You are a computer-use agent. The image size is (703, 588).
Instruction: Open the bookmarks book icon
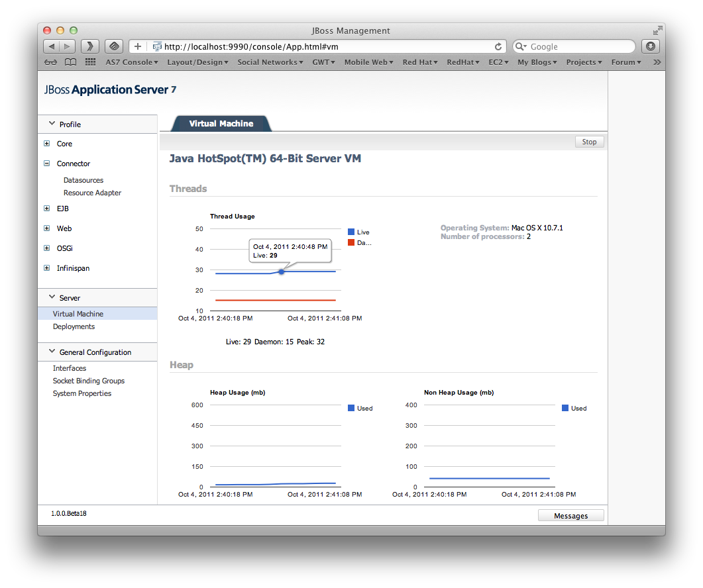(70, 62)
